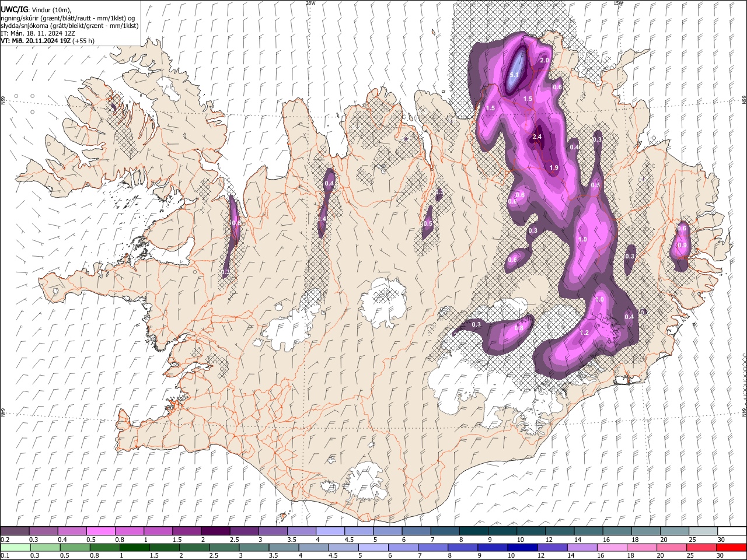
Task: Click the slydda/snjókoma legend description line
Action: point(69,26)
